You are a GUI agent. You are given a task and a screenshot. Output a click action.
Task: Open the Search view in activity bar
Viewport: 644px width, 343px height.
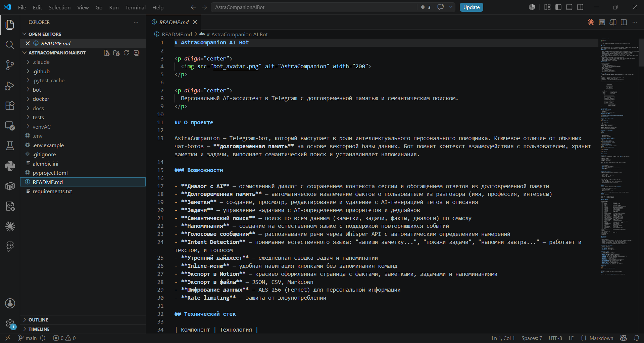pyautogui.click(x=10, y=45)
